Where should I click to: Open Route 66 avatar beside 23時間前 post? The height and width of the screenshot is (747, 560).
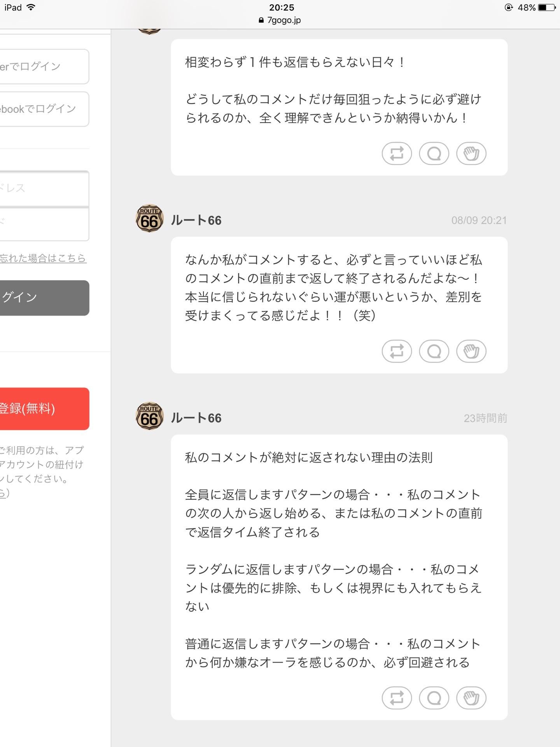point(150,416)
